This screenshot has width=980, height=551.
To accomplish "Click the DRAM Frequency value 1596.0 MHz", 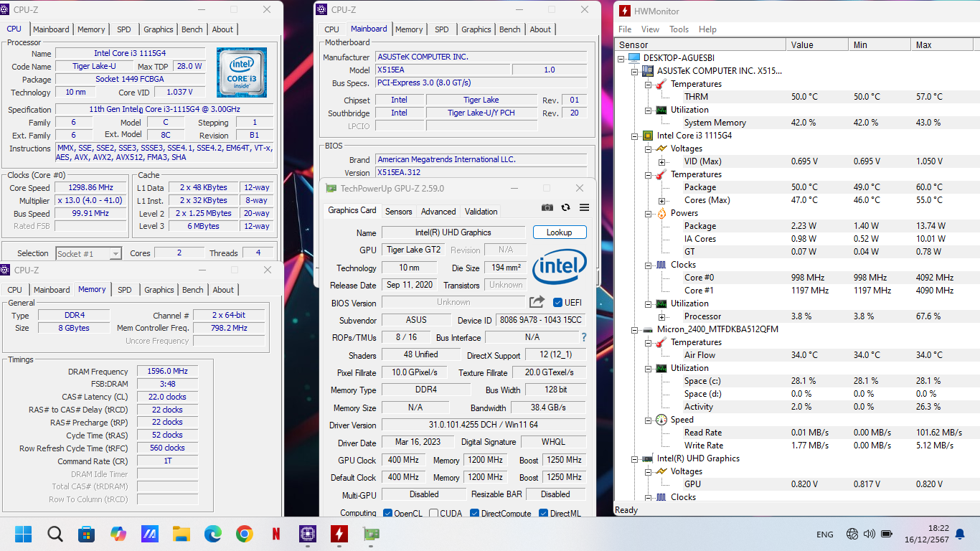I will (167, 372).
